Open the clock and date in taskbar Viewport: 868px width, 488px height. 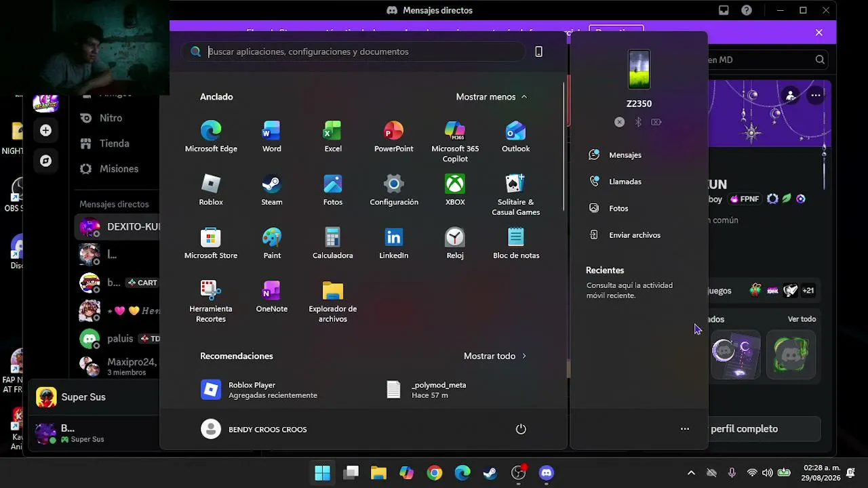[822, 472]
